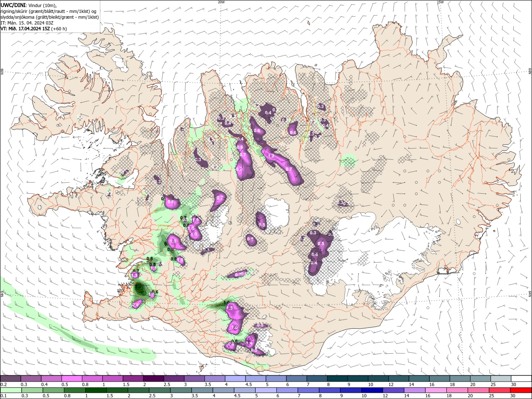This screenshot has height=399, width=532.
Task: Click the lightest green rain swatch between 0.1 and 0.3
Action: coord(10,390)
